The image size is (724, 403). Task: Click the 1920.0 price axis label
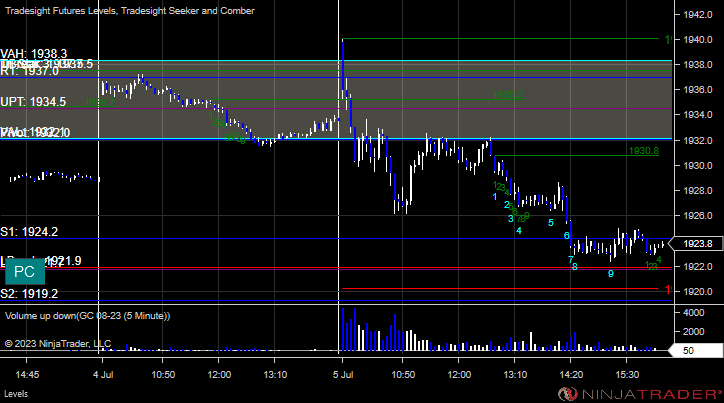pos(698,291)
